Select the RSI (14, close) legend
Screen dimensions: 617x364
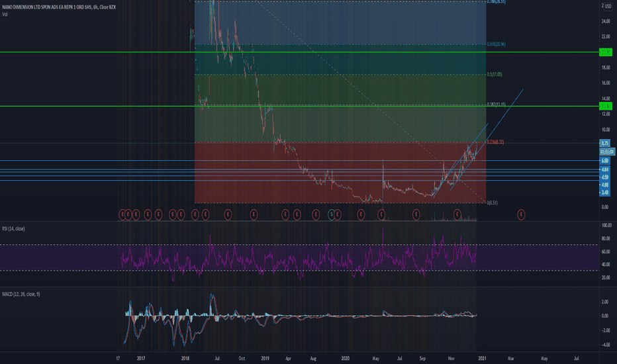point(13,228)
